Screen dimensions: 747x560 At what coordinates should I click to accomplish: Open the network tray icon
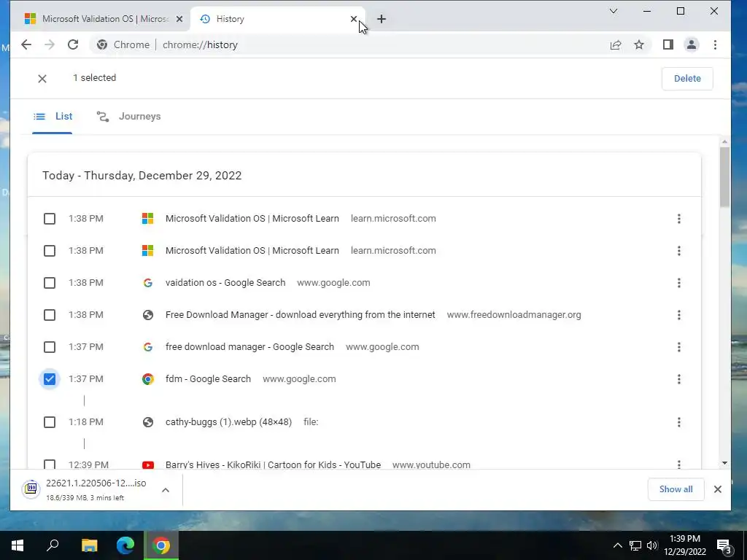(635, 545)
